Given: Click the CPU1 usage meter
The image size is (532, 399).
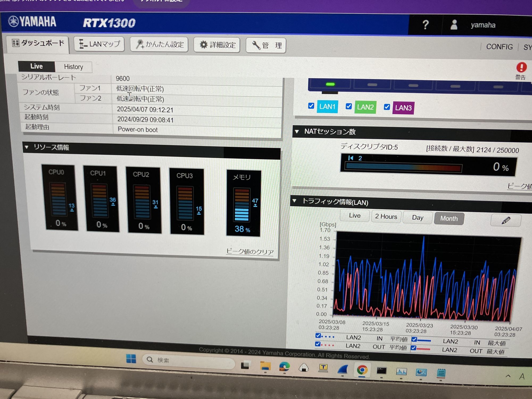Looking at the screenshot, I should pyautogui.click(x=101, y=199).
